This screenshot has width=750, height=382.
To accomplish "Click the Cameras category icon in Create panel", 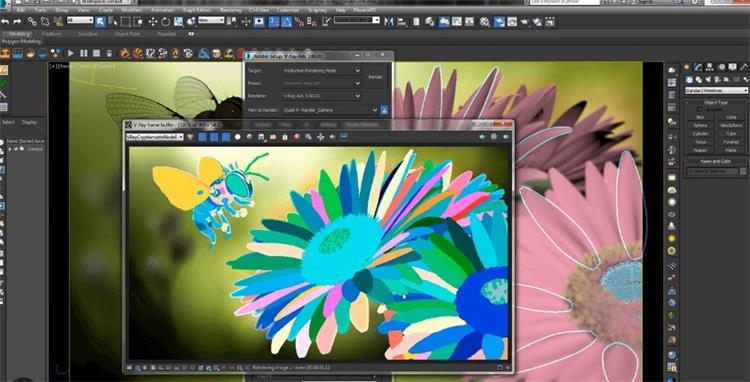I will pos(717,79).
